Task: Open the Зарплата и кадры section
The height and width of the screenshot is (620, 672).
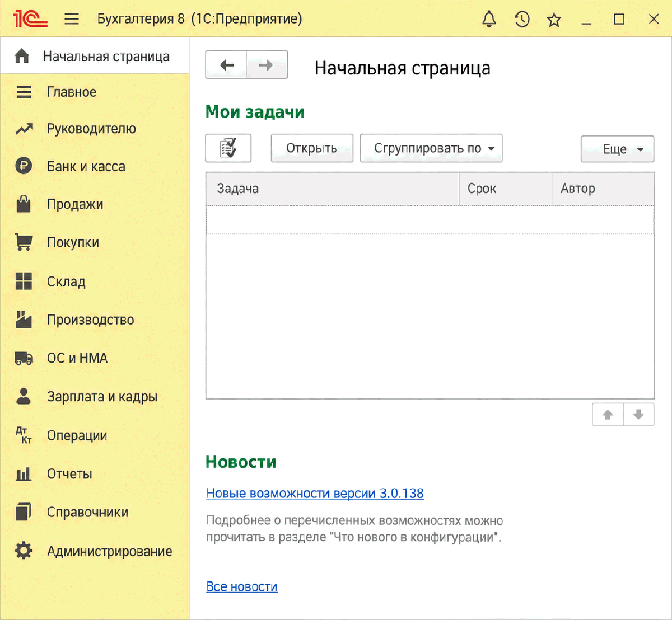Action: pyautogui.click(x=95, y=397)
